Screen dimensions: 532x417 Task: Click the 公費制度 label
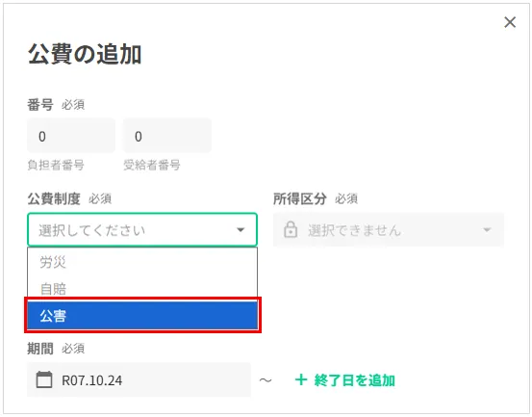54,198
